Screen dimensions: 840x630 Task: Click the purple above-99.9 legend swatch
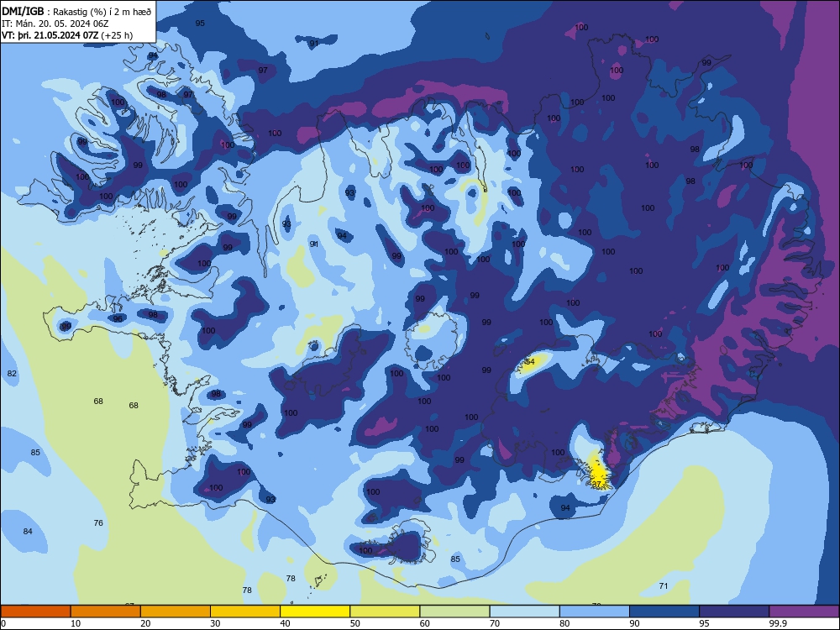(804, 612)
